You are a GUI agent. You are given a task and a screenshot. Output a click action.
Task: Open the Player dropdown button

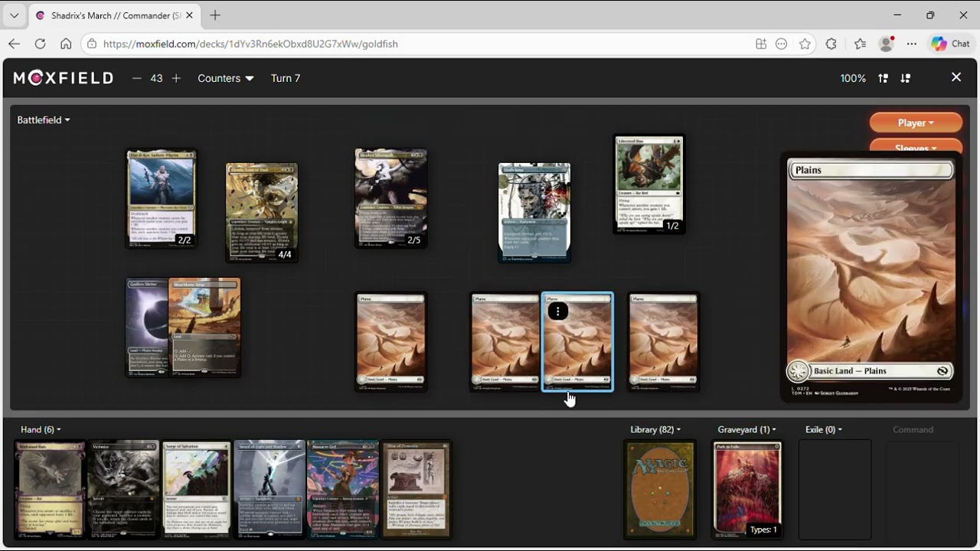click(x=916, y=122)
